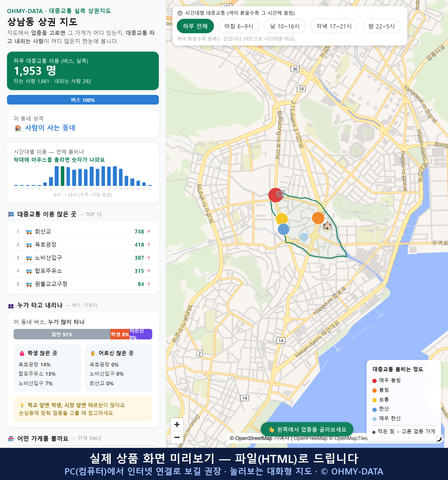
Task: Locate 회산교 via its pin icon
Action: click(x=149, y=232)
